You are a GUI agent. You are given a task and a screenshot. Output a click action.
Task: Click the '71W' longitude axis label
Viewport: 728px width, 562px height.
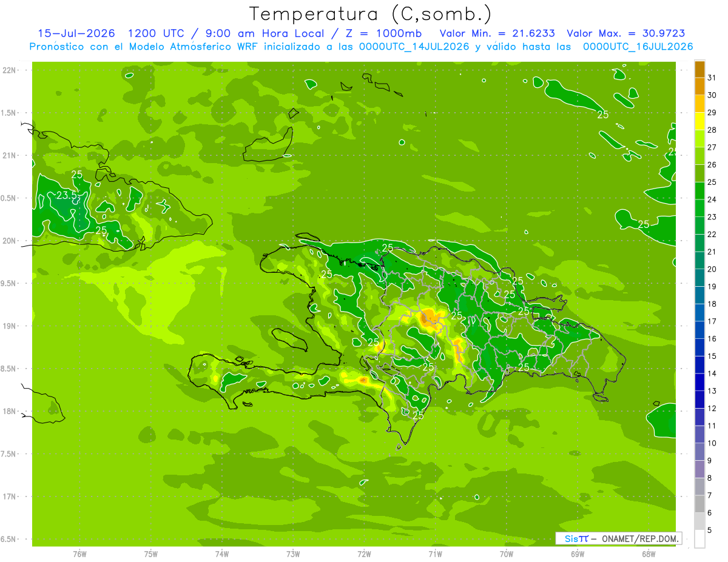pyautogui.click(x=435, y=553)
